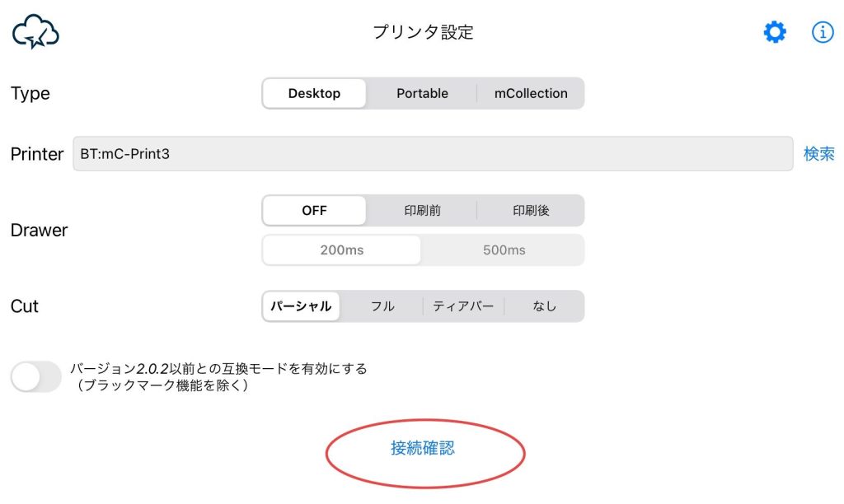The height and width of the screenshot is (504, 844).
Task: Select Desktop printer type
Action: click(314, 94)
